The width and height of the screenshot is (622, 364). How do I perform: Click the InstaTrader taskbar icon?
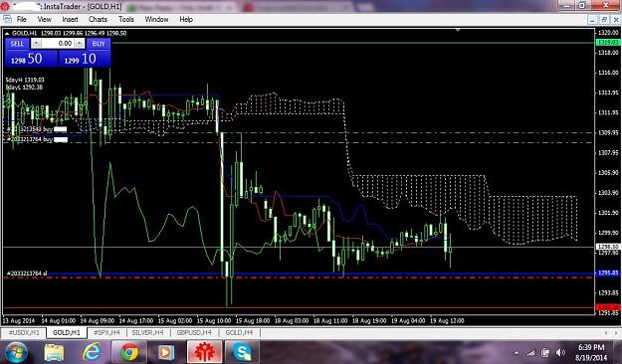pos(204,352)
